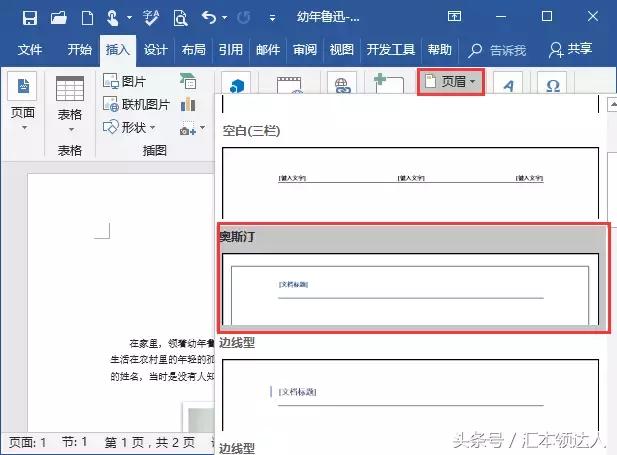Open the 页眉 header dropdown
The height and width of the screenshot is (455, 617).
451,81
